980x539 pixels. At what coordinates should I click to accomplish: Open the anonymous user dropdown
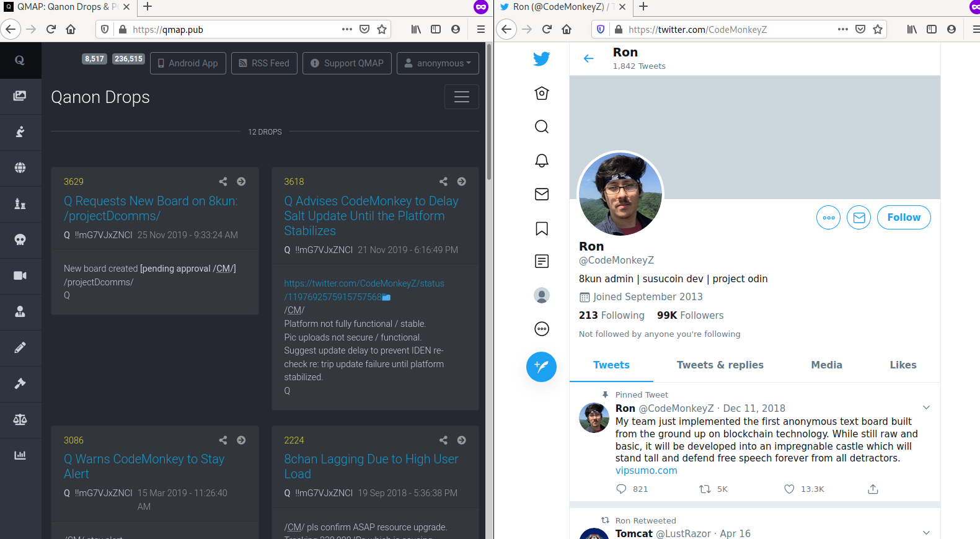[438, 63]
